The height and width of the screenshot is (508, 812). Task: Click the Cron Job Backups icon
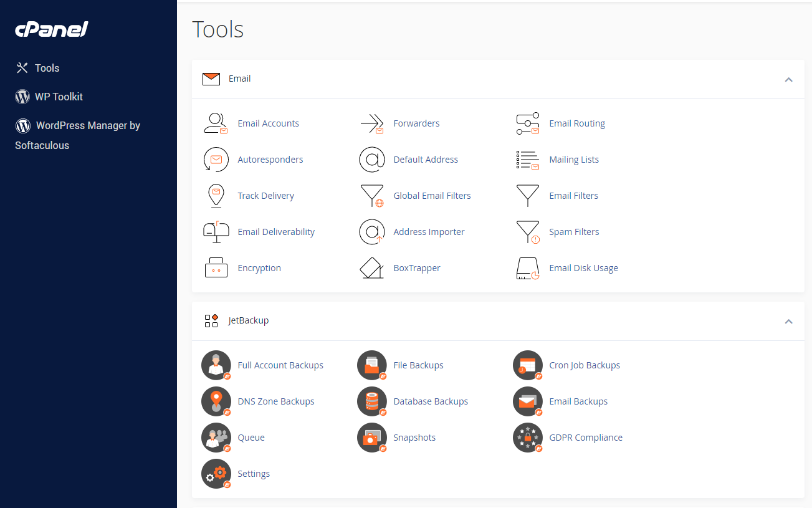click(x=528, y=365)
